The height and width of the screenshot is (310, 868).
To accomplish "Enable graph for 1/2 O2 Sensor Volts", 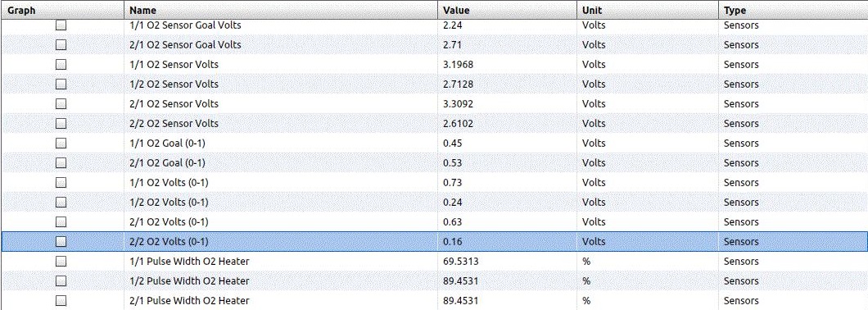I will click(x=61, y=84).
